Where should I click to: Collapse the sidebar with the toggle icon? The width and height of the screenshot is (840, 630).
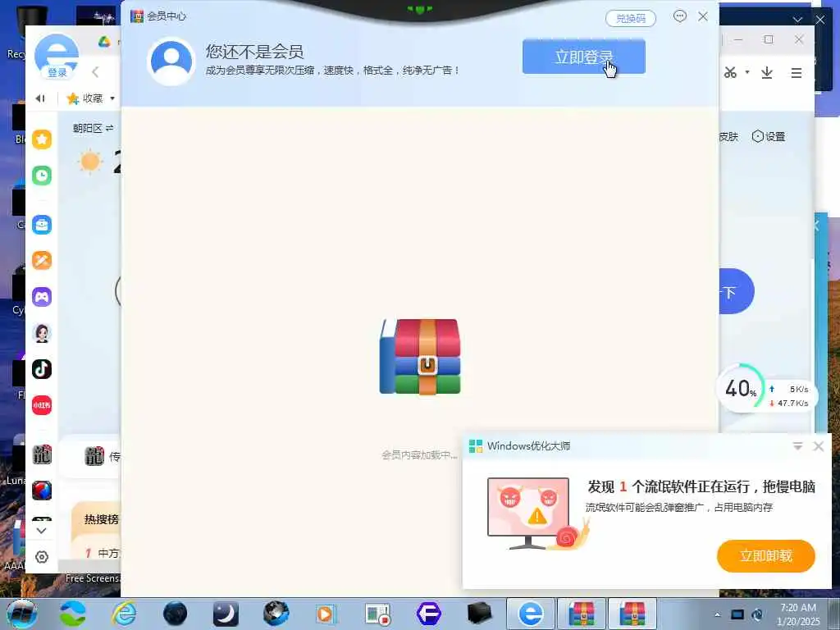[40, 98]
